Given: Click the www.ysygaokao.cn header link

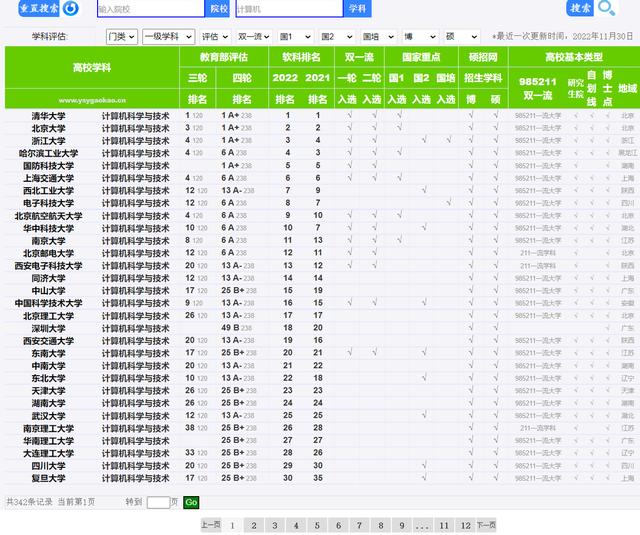Looking at the screenshot, I should click(x=92, y=100).
